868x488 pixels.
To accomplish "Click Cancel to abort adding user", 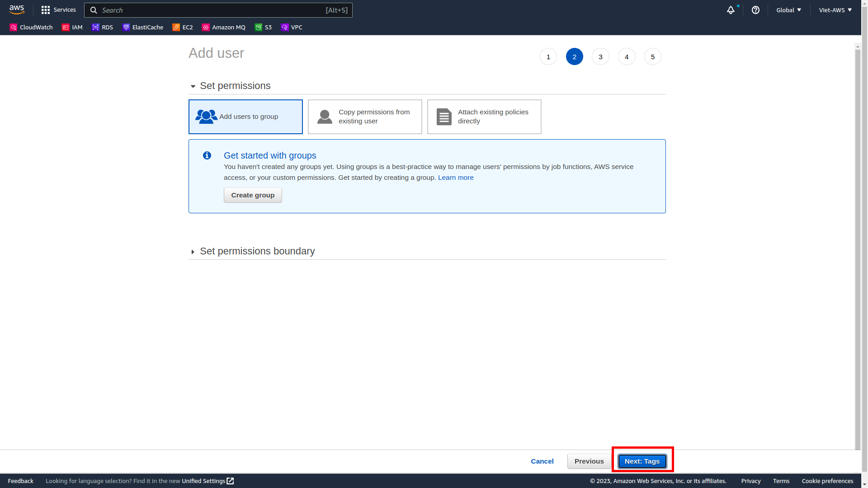I will coord(542,461).
